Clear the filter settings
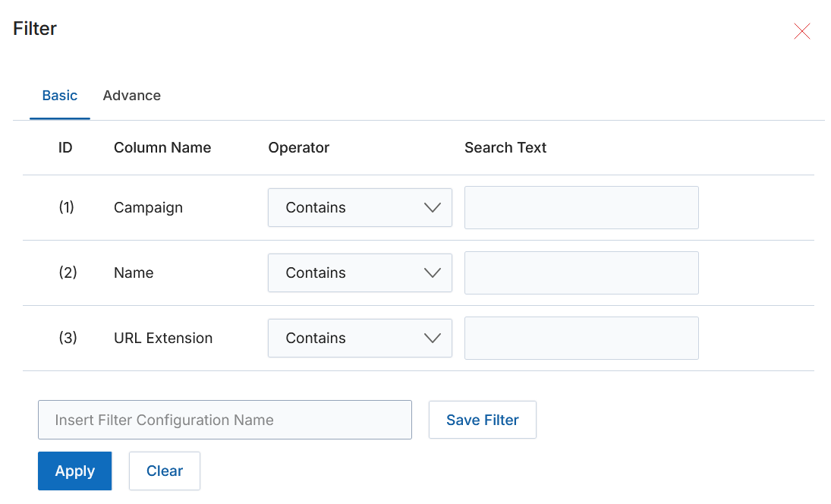Image resolution: width=831 pixels, height=504 pixels. pos(164,471)
